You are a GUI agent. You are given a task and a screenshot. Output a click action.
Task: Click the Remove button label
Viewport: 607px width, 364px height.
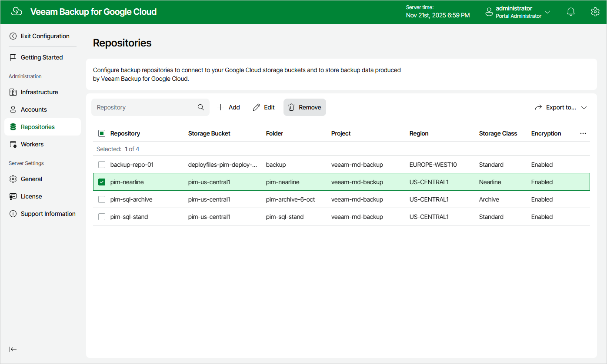point(310,107)
